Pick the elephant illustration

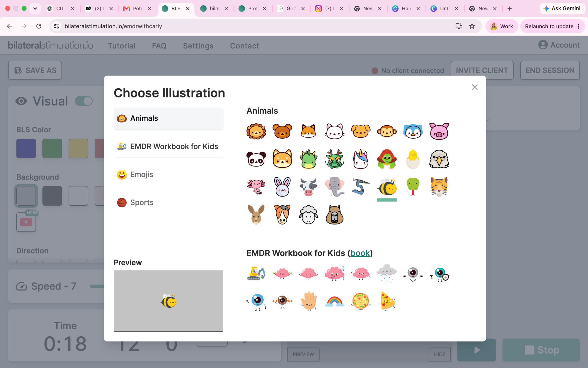pos(334,187)
